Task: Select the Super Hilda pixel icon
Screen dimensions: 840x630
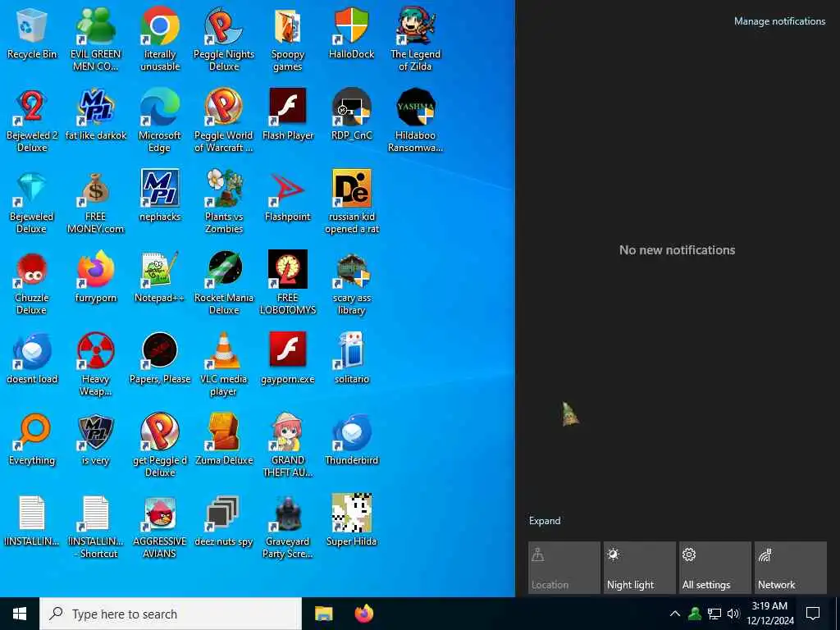Action: click(351, 521)
